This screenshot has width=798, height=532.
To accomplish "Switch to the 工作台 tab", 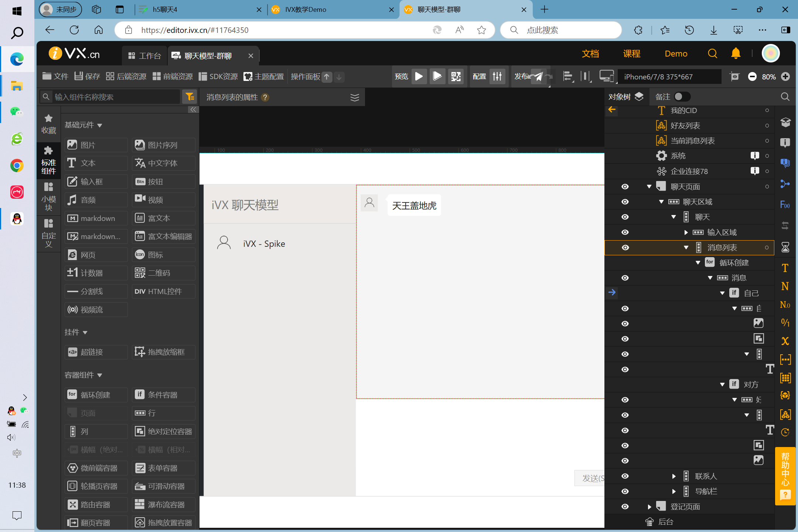I will (144, 56).
